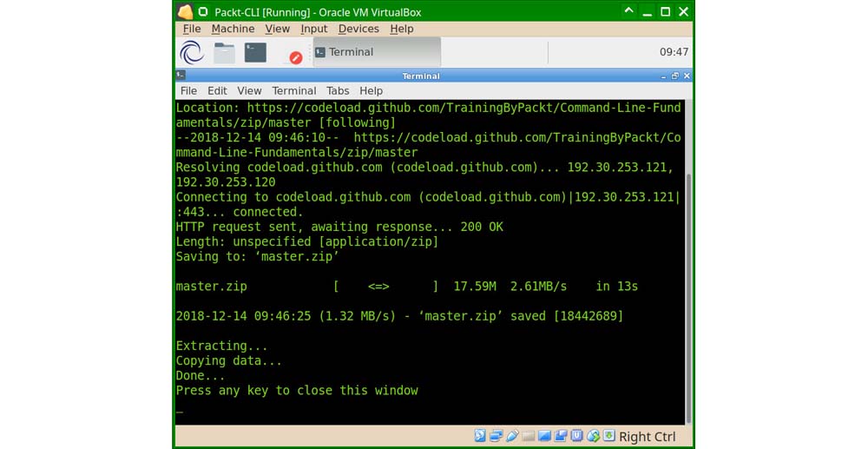Open the Terminal window Help menu
Viewport: 868px width, 449px height.
coord(371,91)
